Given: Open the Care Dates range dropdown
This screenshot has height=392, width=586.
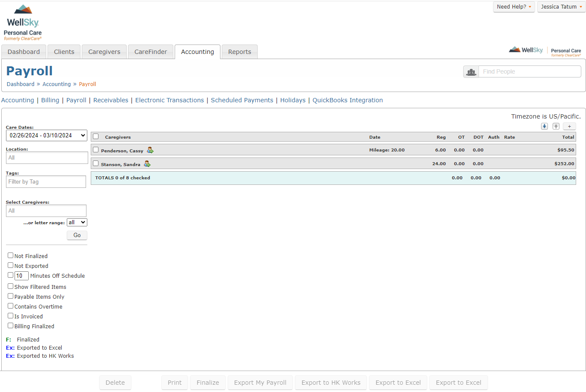Looking at the screenshot, I should coord(47,135).
